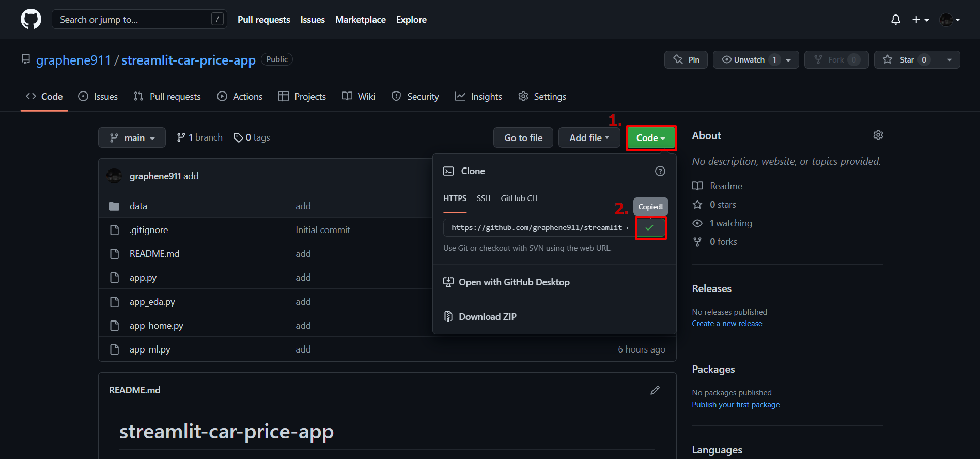Viewport: 980px width, 459px height.
Task: Toggle the green Code dropdown button
Action: [651, 138]
